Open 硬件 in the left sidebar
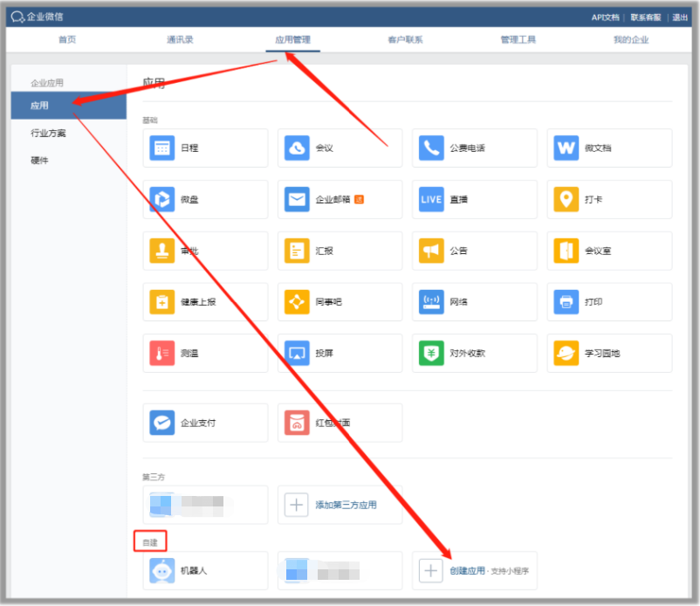The height and width of the screenshot is (606, 700). tap(39, 161)
